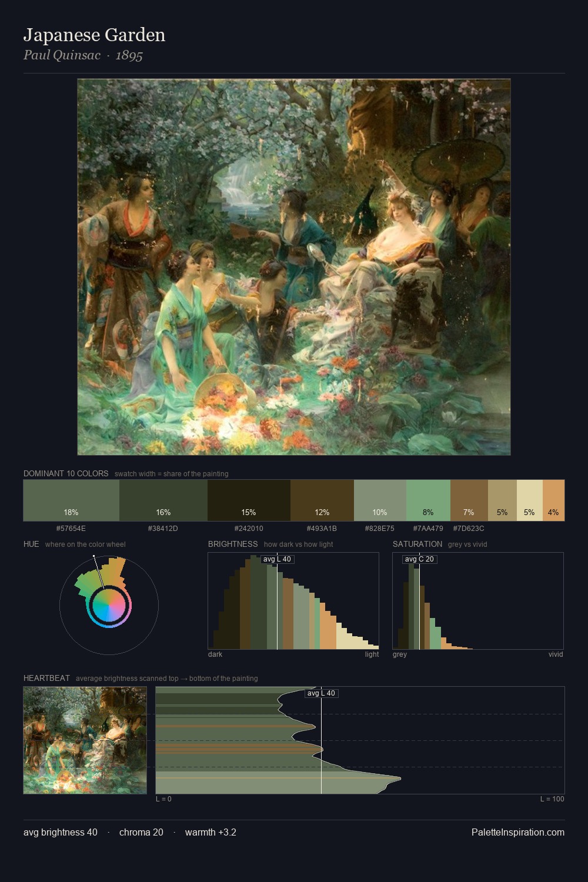588x882 pixels.
Task: Click the 'HEARTBEAT' section heading
Action: tap(46, 678)
